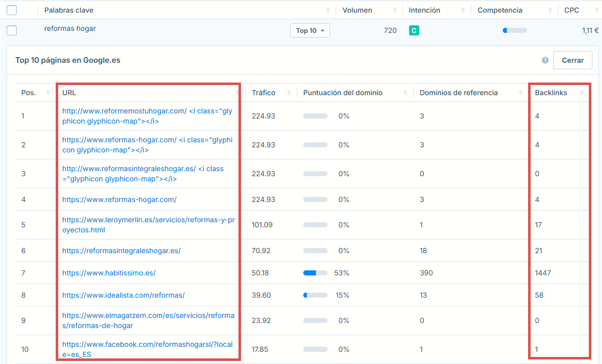Screen dimensions: 602x364
Task: Sort by the URL column
Action: (236, 92)
